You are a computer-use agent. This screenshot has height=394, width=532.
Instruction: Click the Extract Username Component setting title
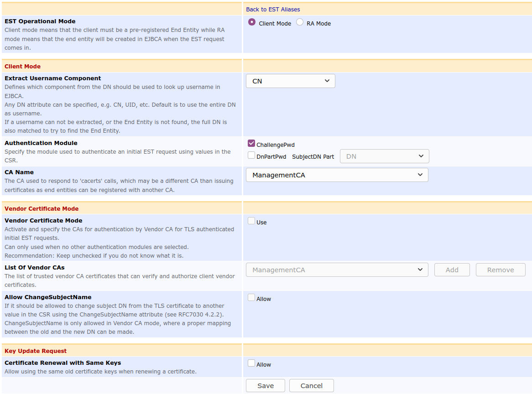(53, 78)
